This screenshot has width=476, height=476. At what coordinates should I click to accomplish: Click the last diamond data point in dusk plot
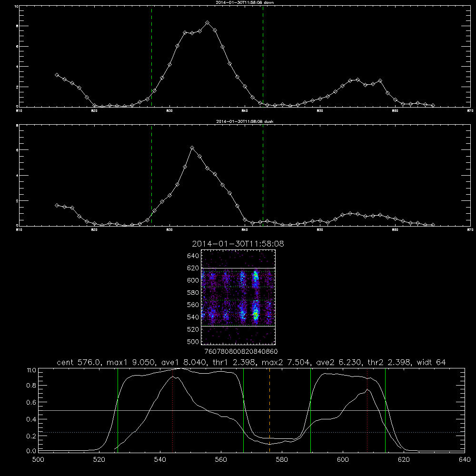coord(433,225)
